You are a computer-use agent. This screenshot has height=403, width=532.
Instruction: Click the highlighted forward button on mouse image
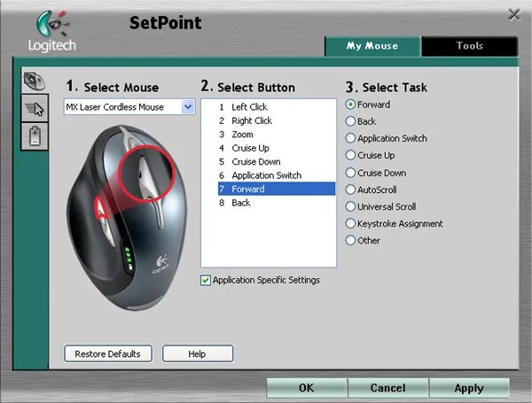pos(101,208)
